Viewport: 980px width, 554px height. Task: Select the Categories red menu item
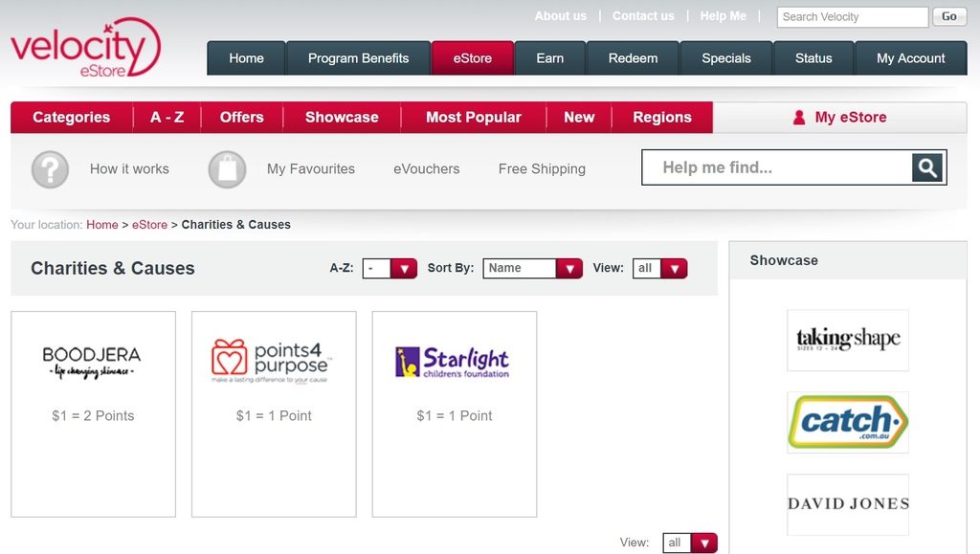[71, 118]
